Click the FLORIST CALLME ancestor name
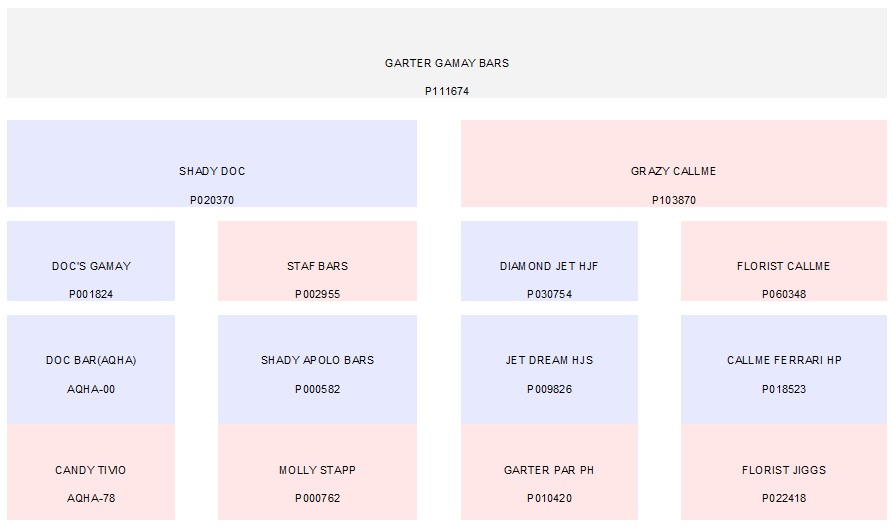896x531 pixels. pyautogui.click(x=783, y=267)
